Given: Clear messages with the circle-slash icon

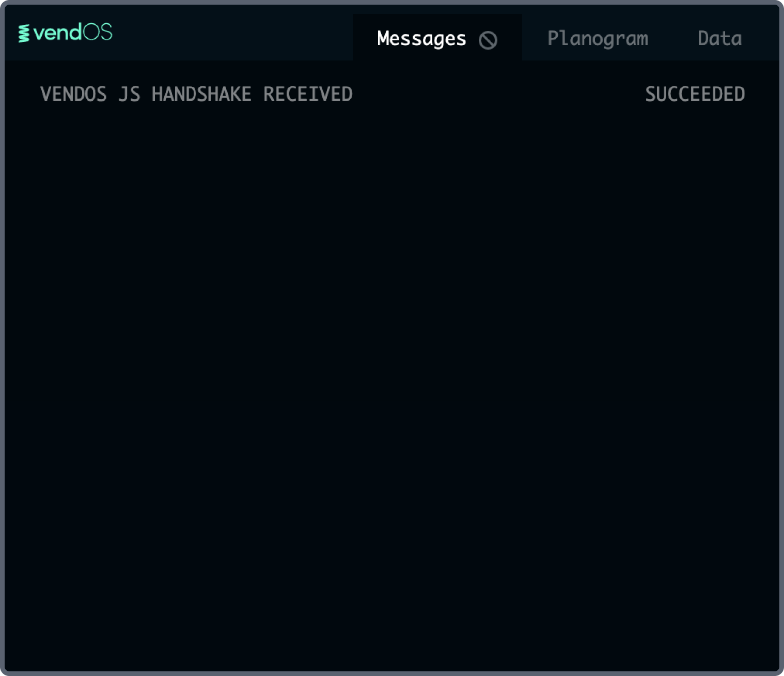Looking at the screenshot, I should (x=488, y=40).
